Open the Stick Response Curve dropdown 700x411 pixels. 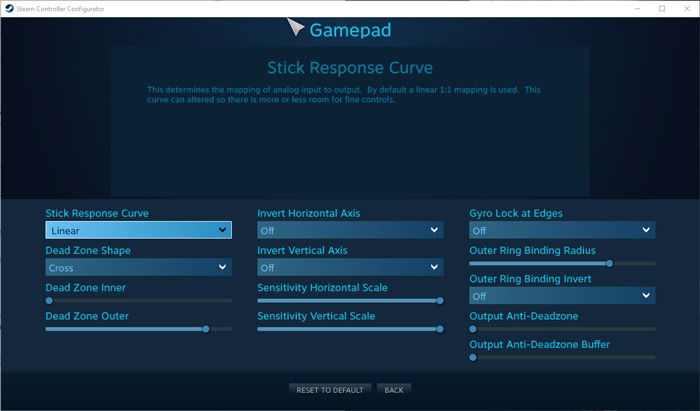click(x=138, y=230)
